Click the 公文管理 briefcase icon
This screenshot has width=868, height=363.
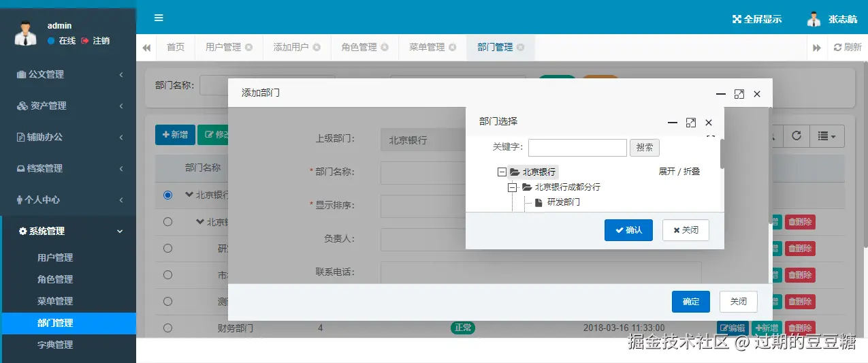(21, 74)
